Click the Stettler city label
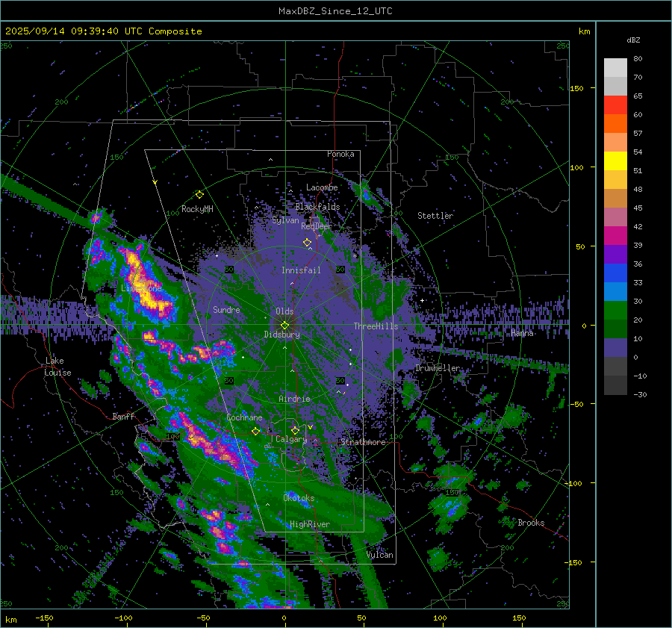Image resolution: width=672 pixels, height=628 pixels. point(435,216)
